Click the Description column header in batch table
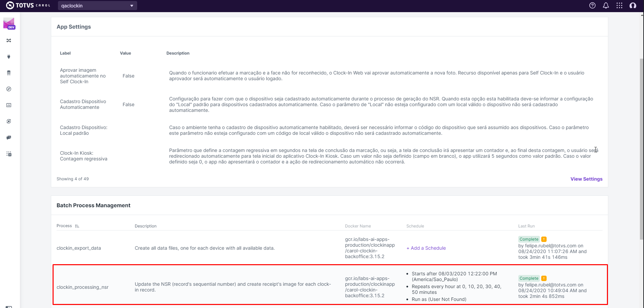644x308 pixels. (146, 226)
